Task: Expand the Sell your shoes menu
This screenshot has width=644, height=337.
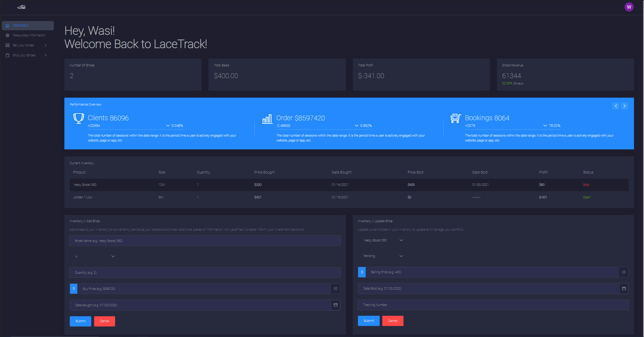Action: tap(26, 45)
